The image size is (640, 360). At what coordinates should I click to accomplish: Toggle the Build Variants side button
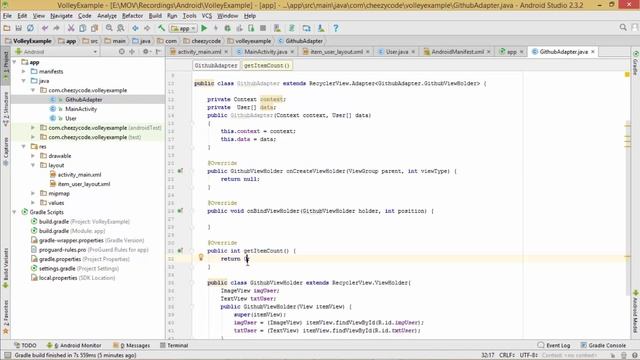(x=6, y=267)
